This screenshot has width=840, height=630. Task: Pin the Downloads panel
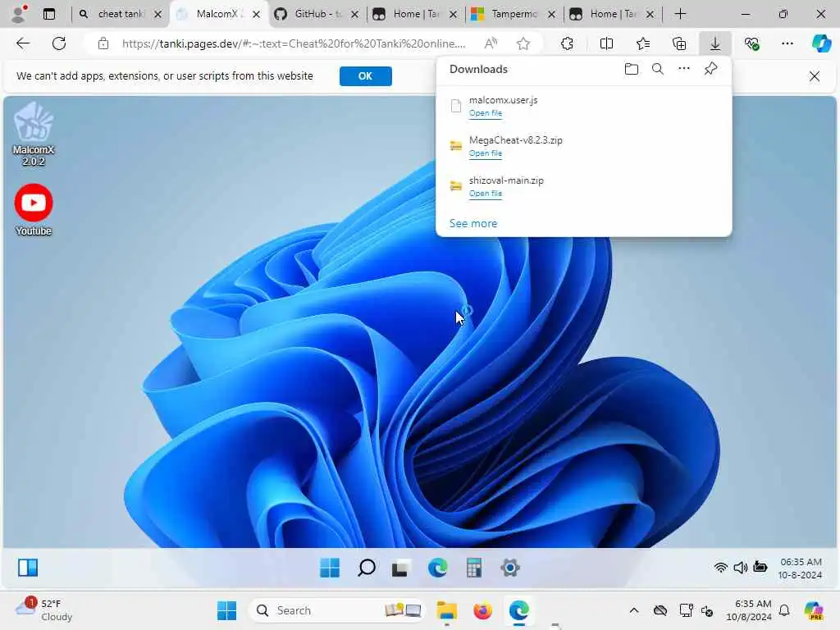710,69
